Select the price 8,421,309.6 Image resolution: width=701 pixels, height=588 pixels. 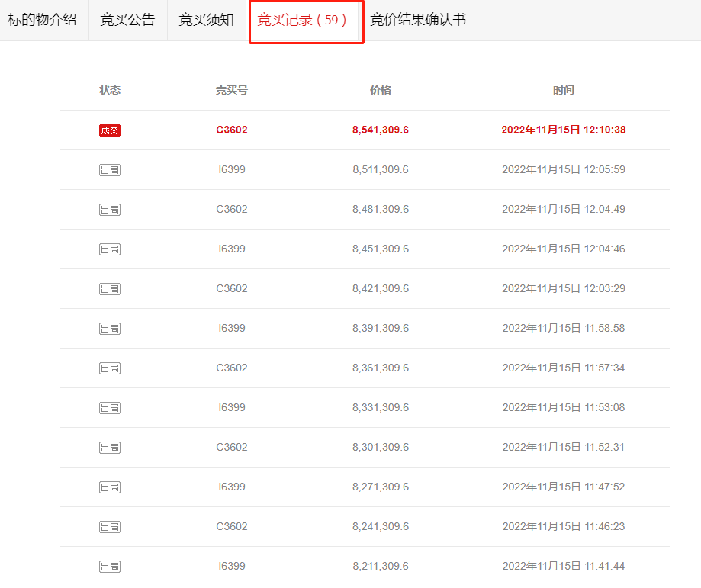coord(381,288)
